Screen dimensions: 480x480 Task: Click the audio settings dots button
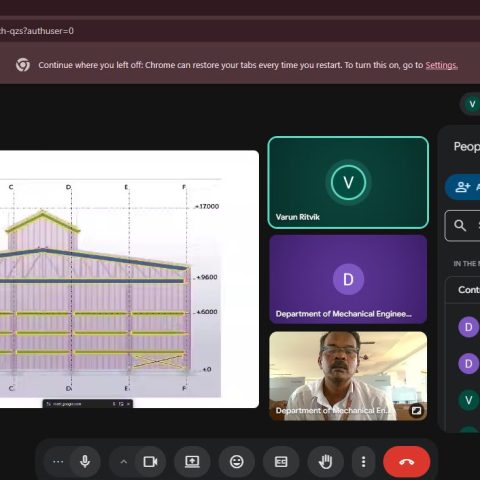click(x=58, y=462)
